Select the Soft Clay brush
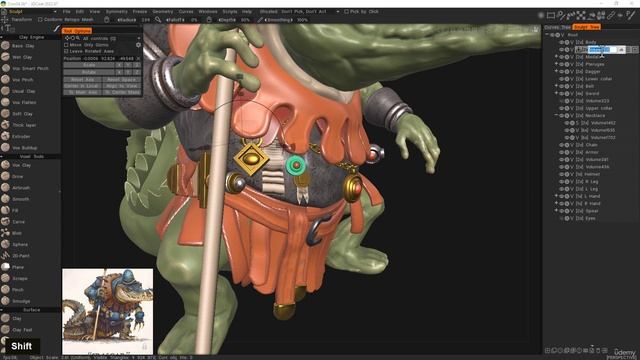Viewport: 640px width, 360px height. tap(22, 114)
